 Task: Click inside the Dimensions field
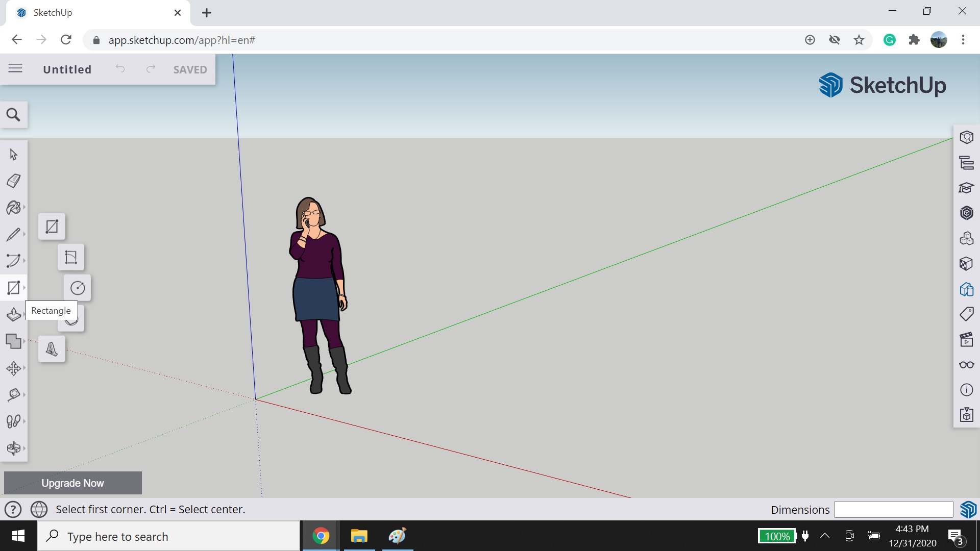tap(893, 509)
